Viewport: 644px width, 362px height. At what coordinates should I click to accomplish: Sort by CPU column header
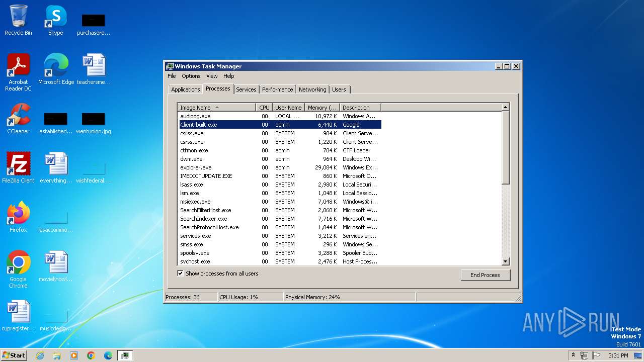point(264,107)
